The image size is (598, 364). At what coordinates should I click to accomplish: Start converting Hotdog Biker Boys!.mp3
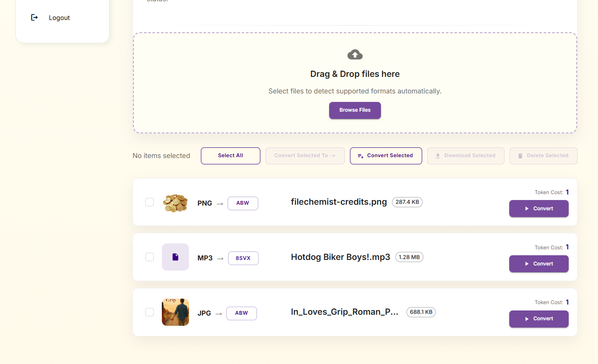tap(539, 264)
